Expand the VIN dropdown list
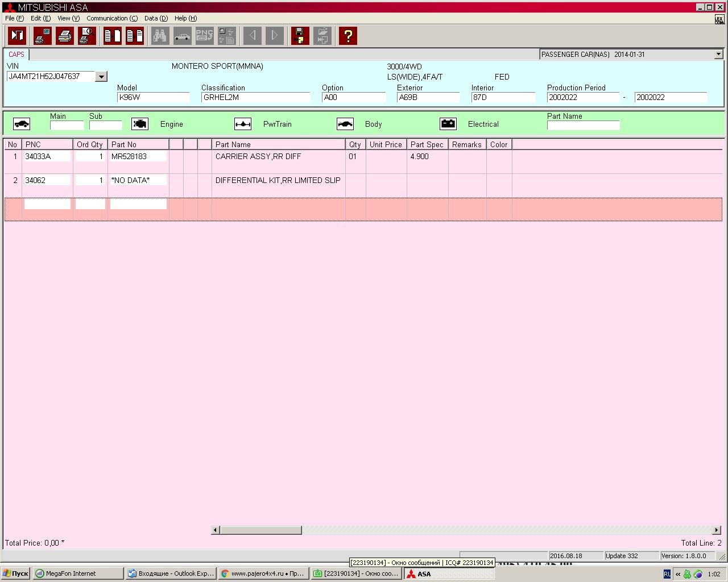 pos(101,77)
